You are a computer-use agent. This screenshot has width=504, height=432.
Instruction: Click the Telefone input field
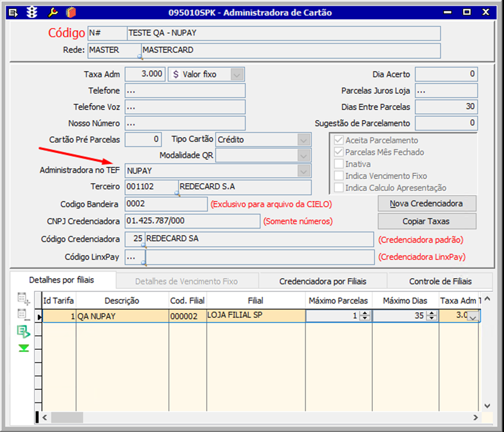185,91
